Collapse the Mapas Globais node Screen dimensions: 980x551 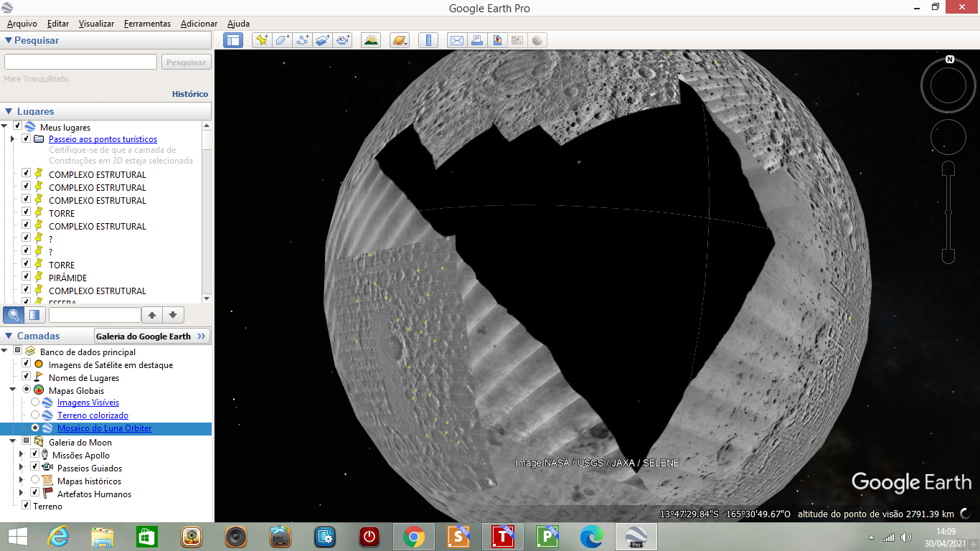(x=14, y=390)
